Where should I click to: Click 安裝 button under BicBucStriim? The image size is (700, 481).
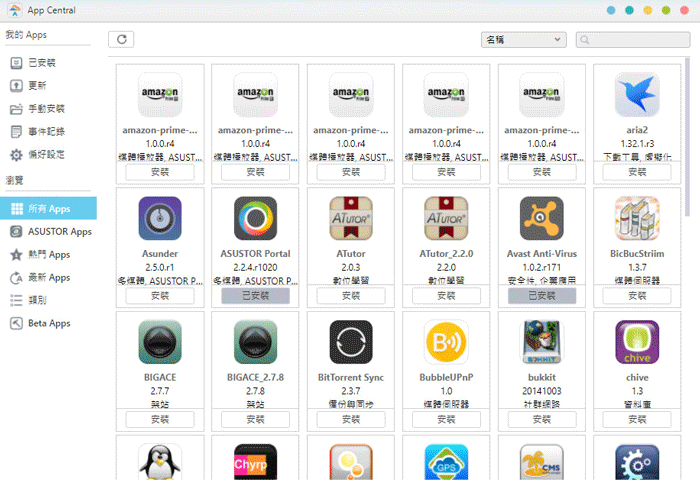click(637, 296)
